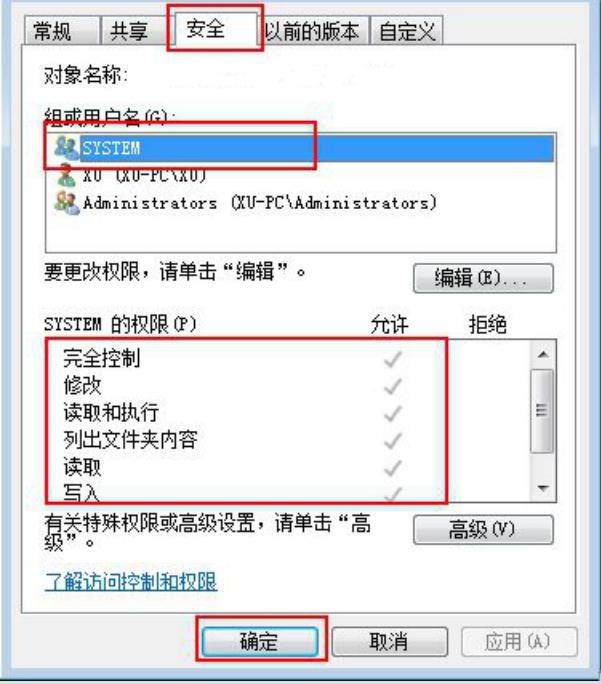
Task: Switch to the 以前的版本 tab
Action: point(313,31)
